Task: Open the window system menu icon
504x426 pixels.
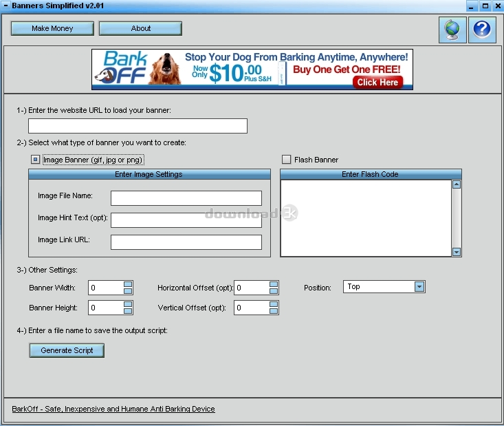Action: click(x=6, y=6)
